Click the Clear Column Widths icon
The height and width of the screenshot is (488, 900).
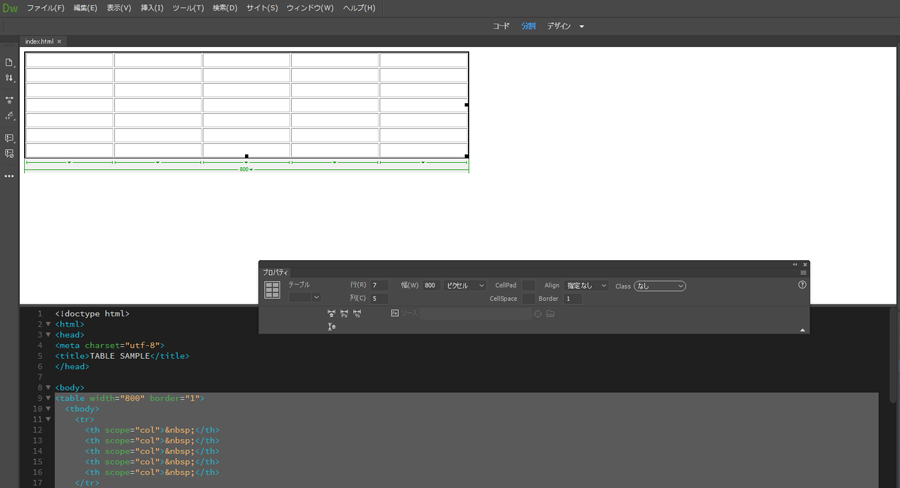click(x=331, y=314)
